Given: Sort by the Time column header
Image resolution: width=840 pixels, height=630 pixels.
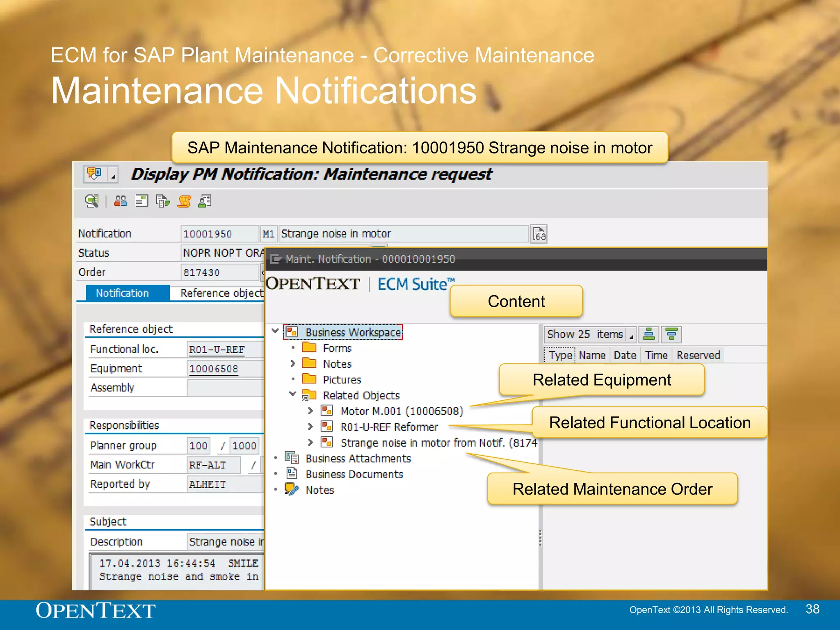Looking at the screenshot, I should pos(656,355).
